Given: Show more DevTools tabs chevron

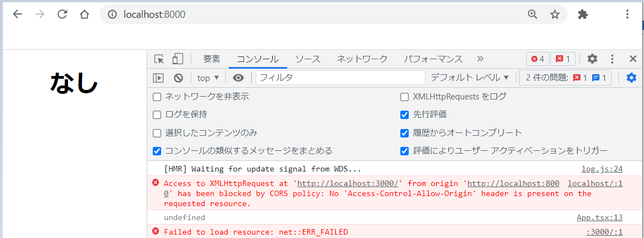Looking at the screenshot, I should point(480,59).
